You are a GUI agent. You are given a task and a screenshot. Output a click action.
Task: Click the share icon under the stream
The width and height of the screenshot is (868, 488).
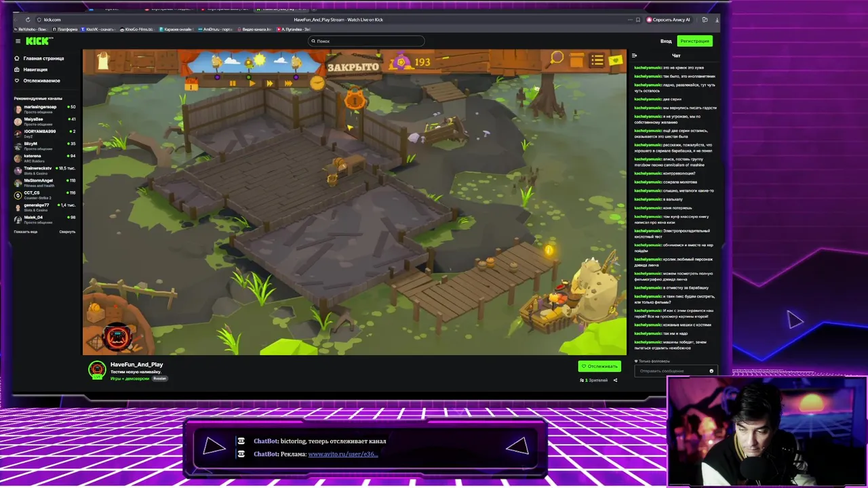click(x=615, y=380)
